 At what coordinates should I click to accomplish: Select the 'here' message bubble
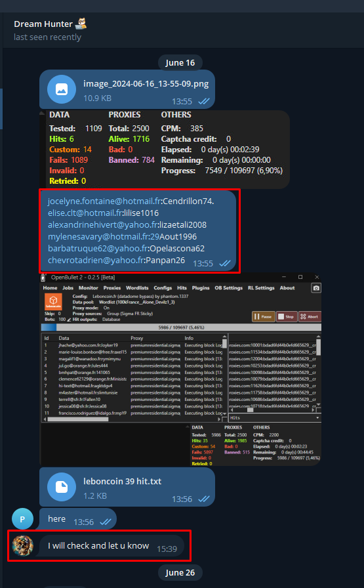coord(78,519)
